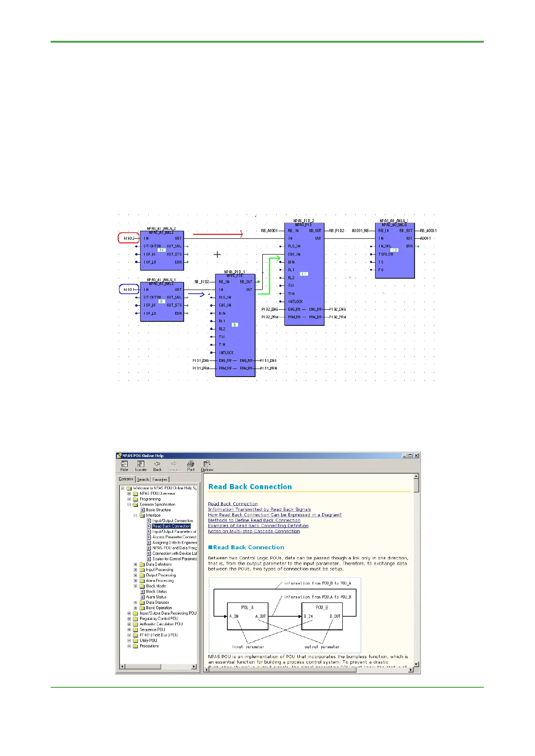The width and height of the screenshot is (535, 756).
Task: Expand the Input Processing node
Action: point(136,570)
